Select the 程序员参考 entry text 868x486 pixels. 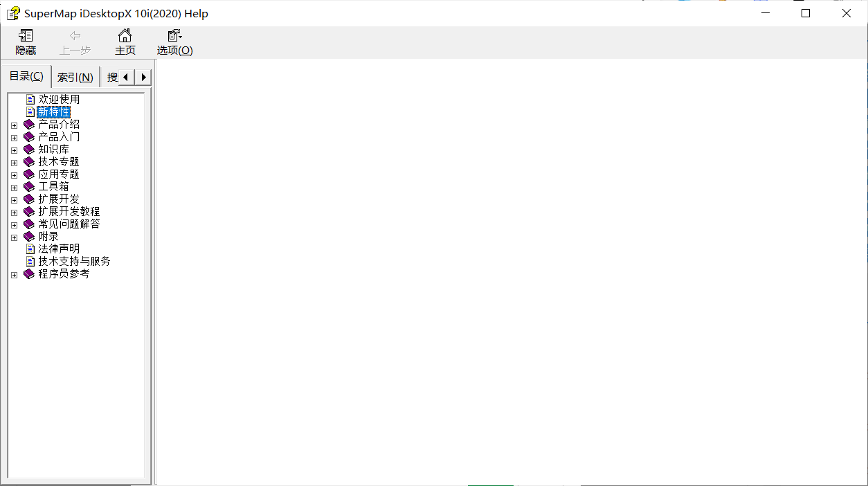pos(64,274)
